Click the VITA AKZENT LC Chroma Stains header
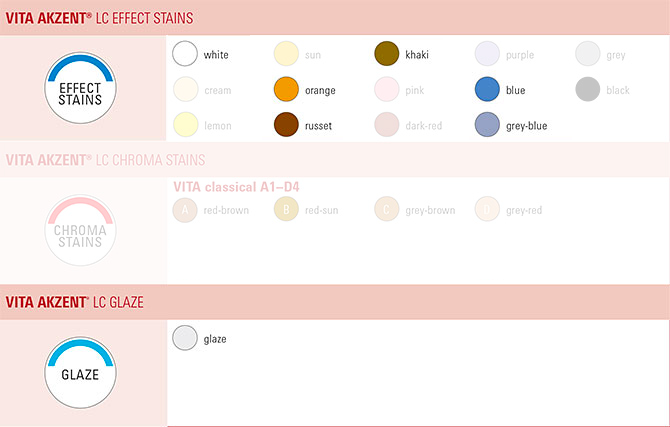 pos(105,160)
